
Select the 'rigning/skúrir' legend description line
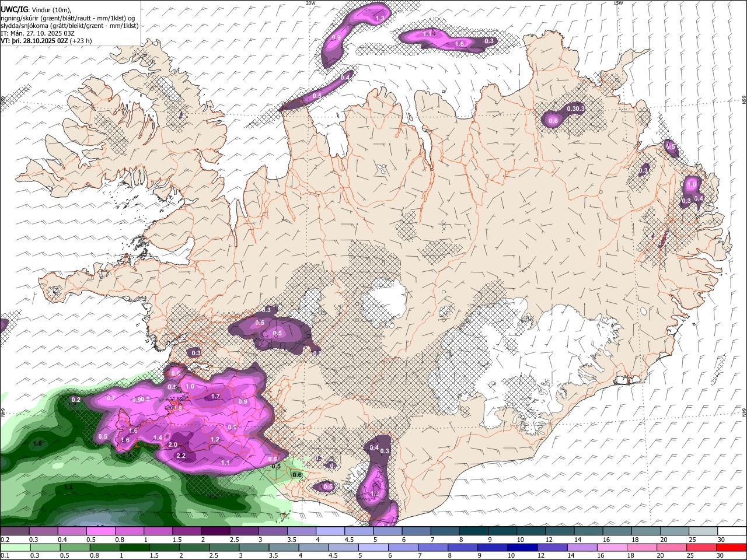(x=68, y=17)
